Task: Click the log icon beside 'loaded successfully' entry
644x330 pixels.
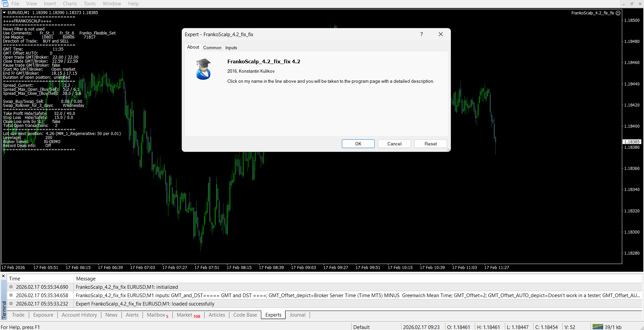Action: tap(11, 304)
